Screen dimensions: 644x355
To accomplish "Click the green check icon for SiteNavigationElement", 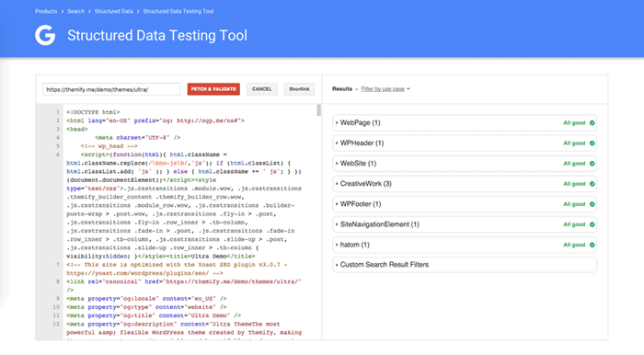I will (x=592, y=224).
